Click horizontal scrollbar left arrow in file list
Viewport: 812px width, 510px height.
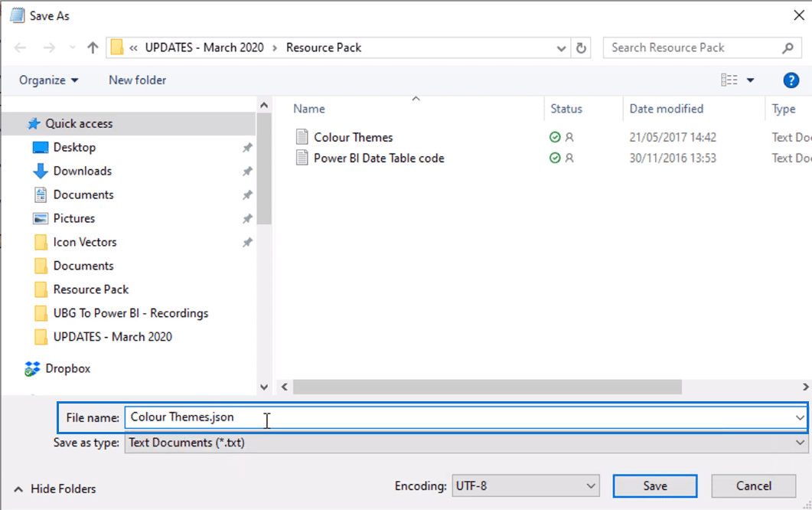(x=284, y=387)
